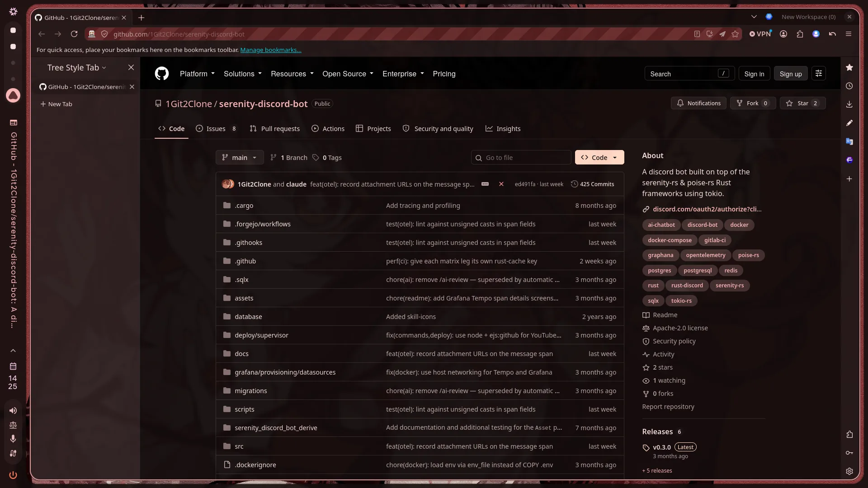Expand the Open Source menu
868x488 pixels.
click(348, 74)
